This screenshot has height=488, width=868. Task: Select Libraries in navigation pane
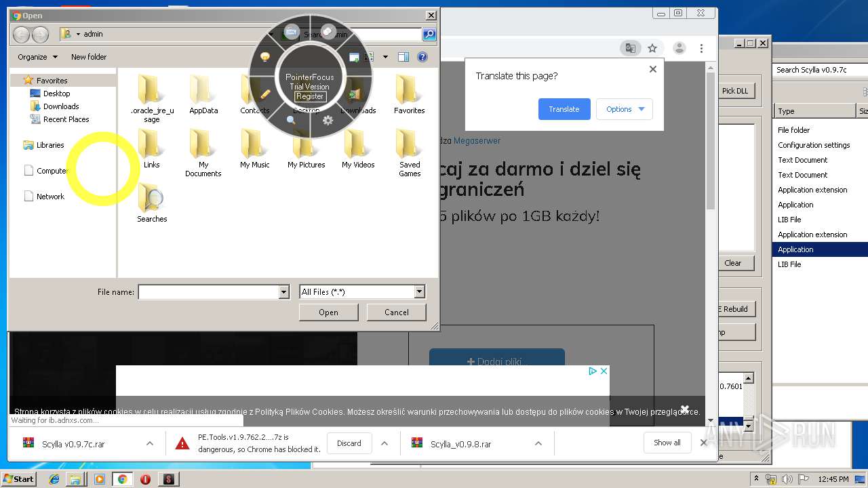coord(50,145)
